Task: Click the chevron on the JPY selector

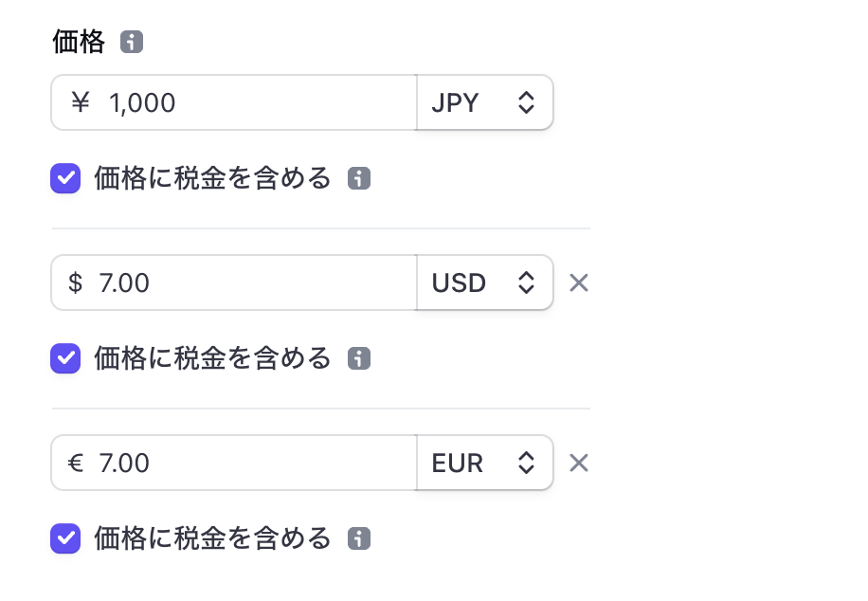Action: (x=526, y=102)
